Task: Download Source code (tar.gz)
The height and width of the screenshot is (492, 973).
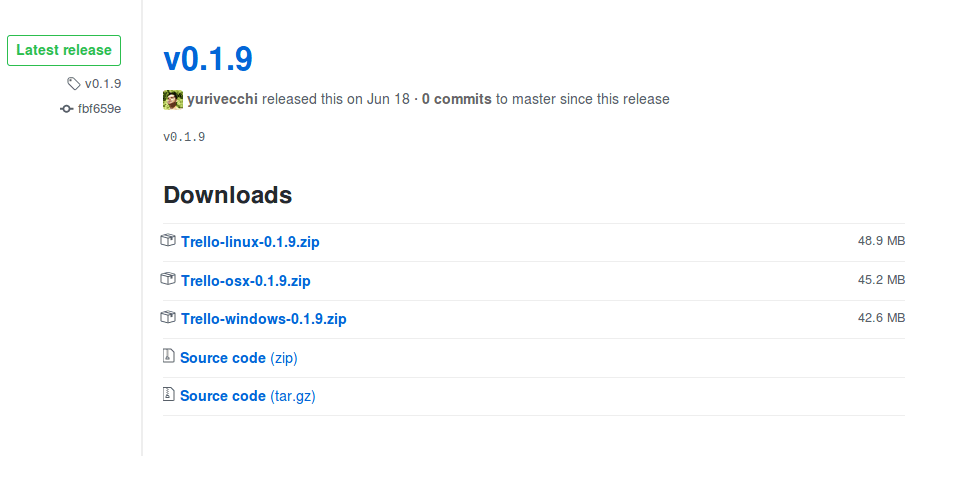Action: point(247,396)
